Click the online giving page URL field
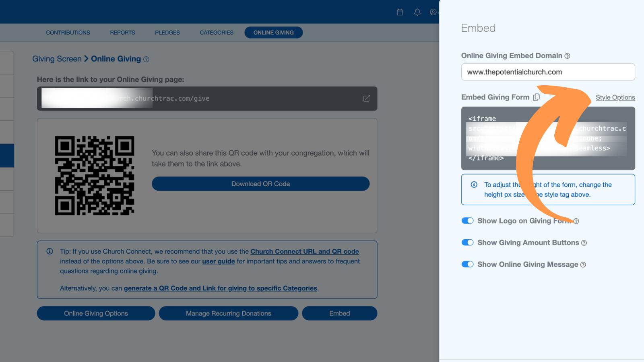644x362 pixels. pos(207,99)
